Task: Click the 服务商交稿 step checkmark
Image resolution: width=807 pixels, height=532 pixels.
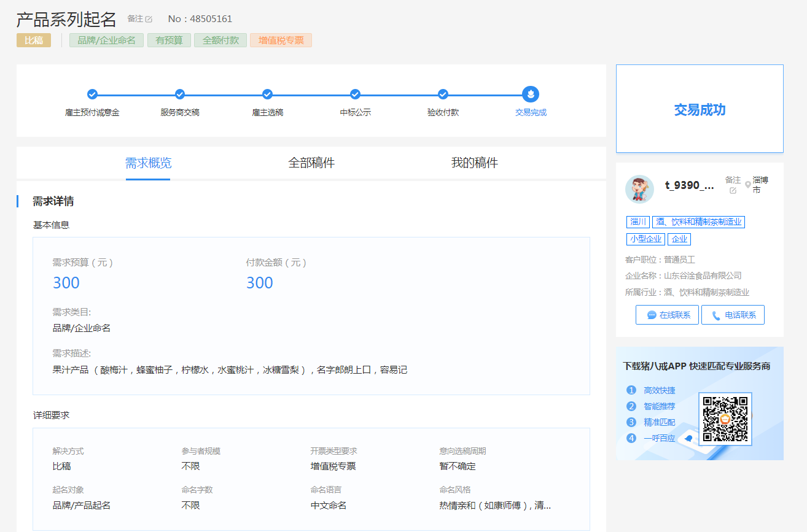Action: click(180, 94)
